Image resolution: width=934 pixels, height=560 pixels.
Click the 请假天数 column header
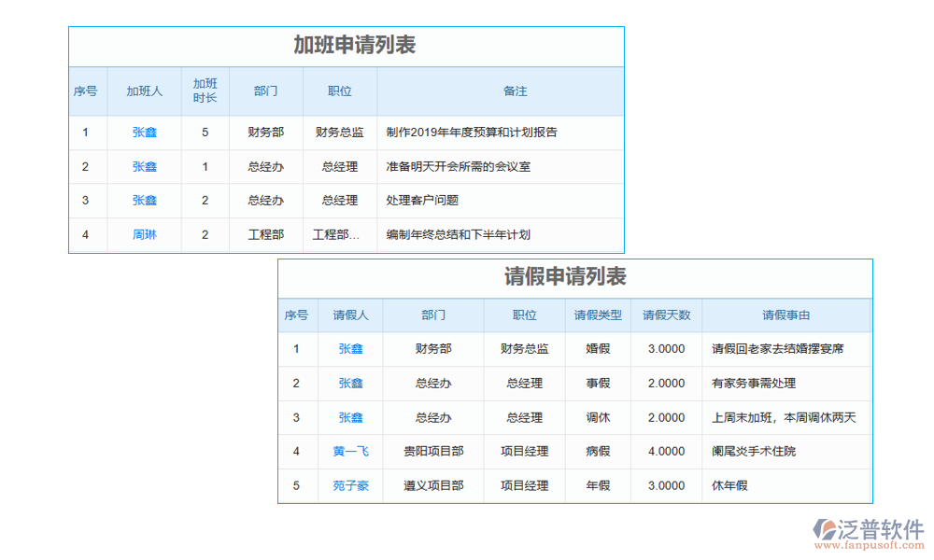click(x=666, y=315)
